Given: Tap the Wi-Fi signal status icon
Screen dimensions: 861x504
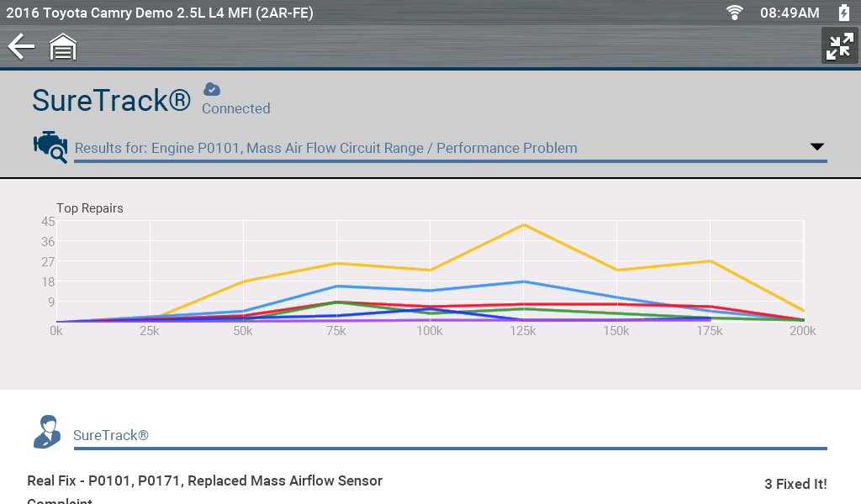Looking at the screenshot, I should [735, 13].
